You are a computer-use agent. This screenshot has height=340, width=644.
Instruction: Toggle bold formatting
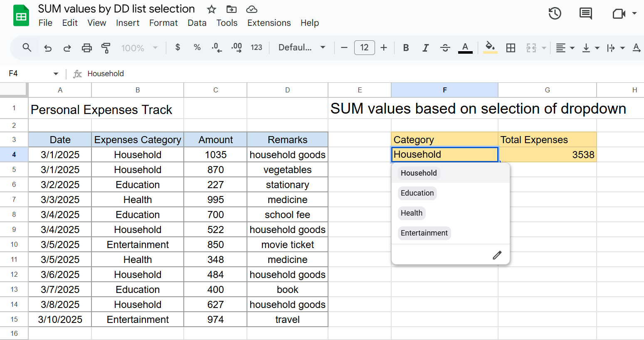[x=406, y=48]
